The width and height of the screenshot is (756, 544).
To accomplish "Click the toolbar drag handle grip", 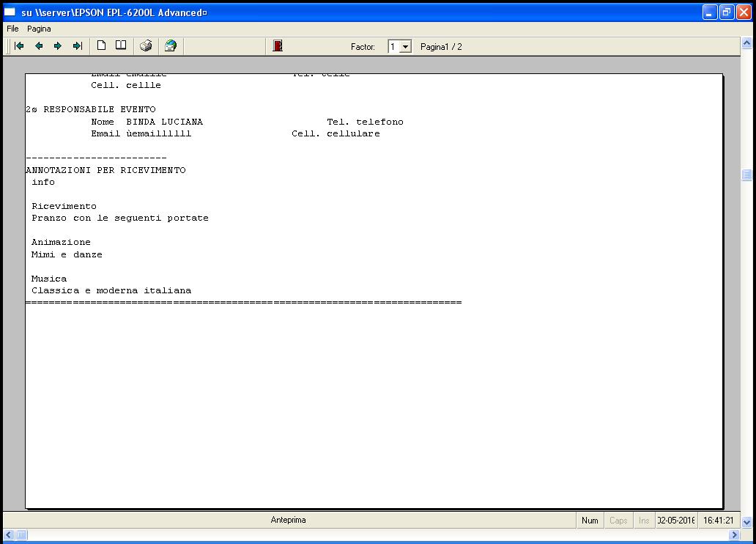I will (8, 46).
